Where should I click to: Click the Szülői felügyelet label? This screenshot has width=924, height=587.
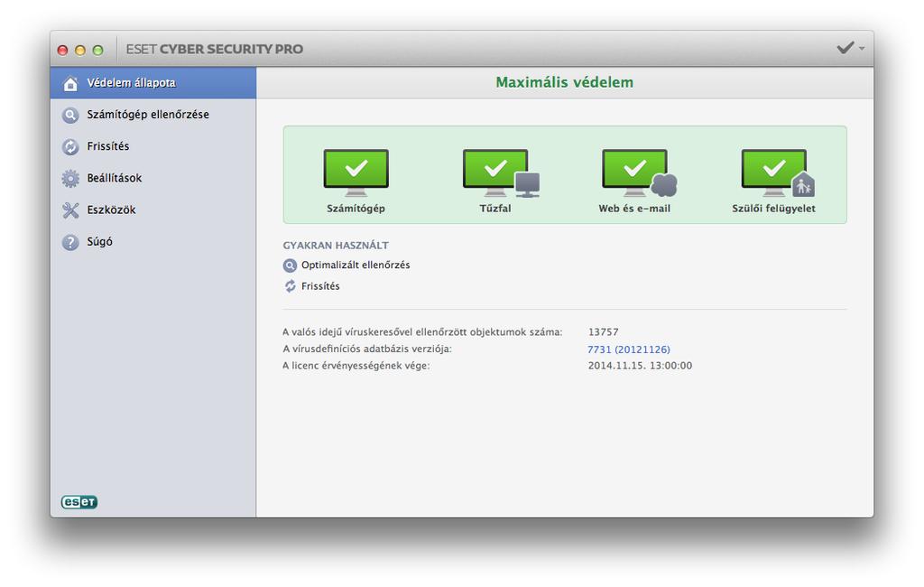pyautogui.click(x=773, y=209)
